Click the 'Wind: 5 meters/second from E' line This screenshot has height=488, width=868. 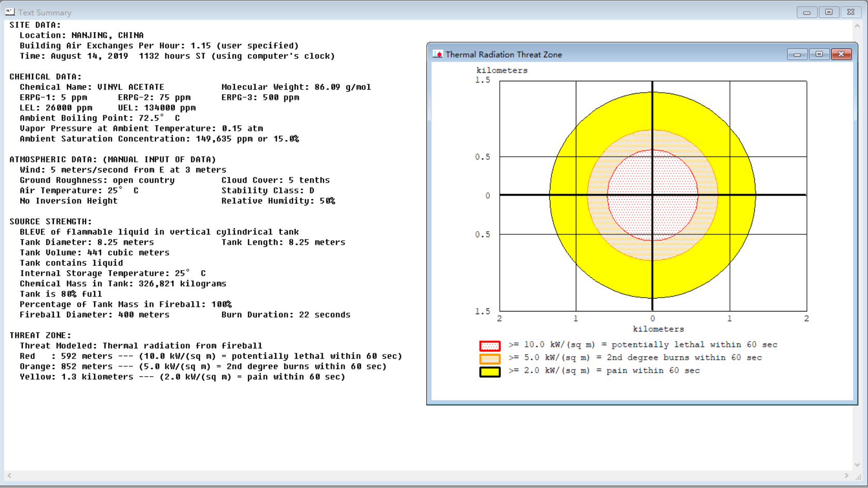(x=123, y=170)
